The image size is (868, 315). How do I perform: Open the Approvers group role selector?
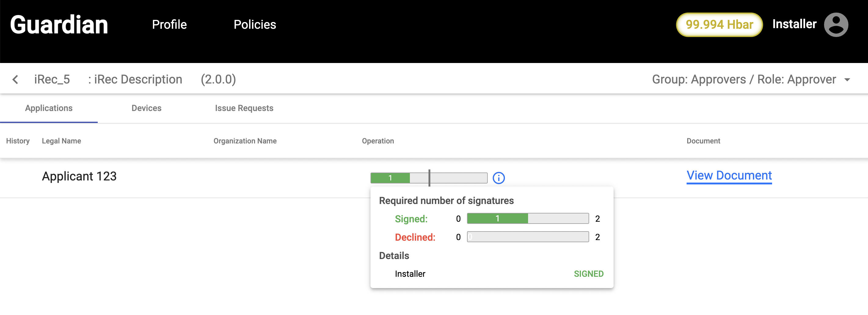pyautogui.click(x=744, y=80)
